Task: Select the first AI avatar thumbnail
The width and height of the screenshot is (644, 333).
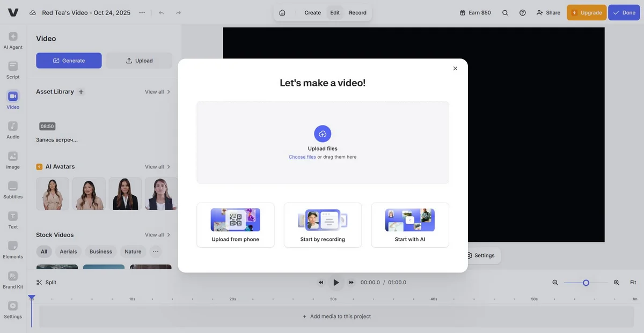Action: pyautogui.click(x=53, y=194)
